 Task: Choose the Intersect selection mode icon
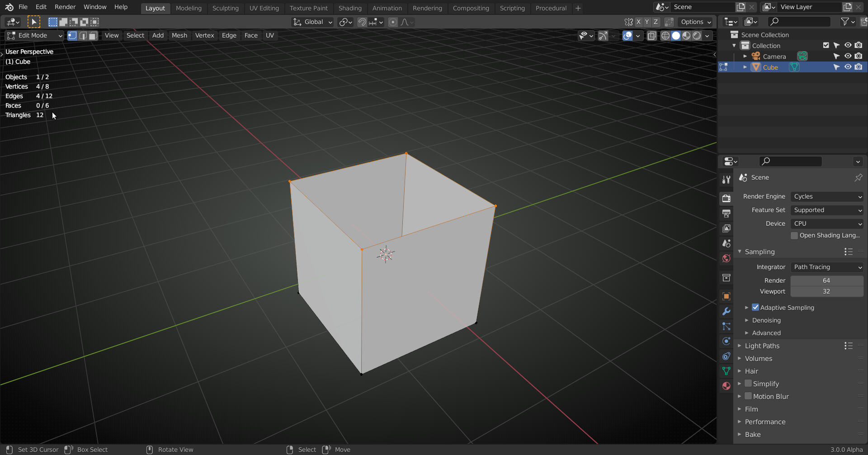[x=94, y=22]
